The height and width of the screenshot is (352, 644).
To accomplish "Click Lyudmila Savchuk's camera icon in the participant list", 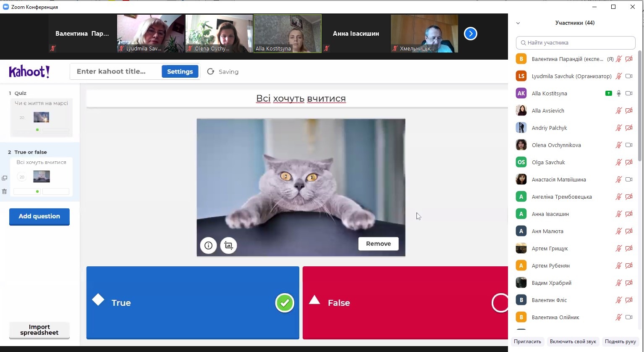I will click(x=628, y=76).
